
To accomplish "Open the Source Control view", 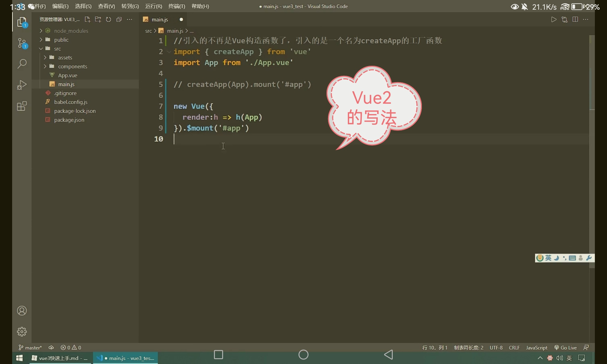I will pyautogui.click(x=22, y=43).
